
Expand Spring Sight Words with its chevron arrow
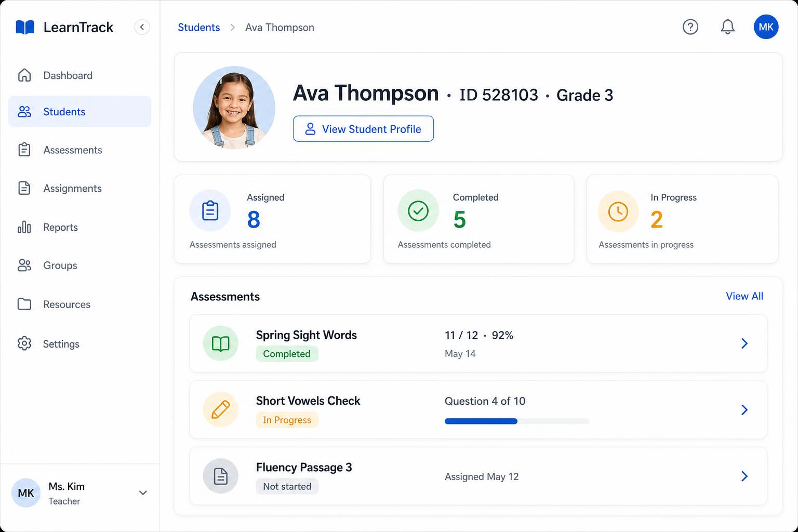pyautogui.click(x=744, y=343)
